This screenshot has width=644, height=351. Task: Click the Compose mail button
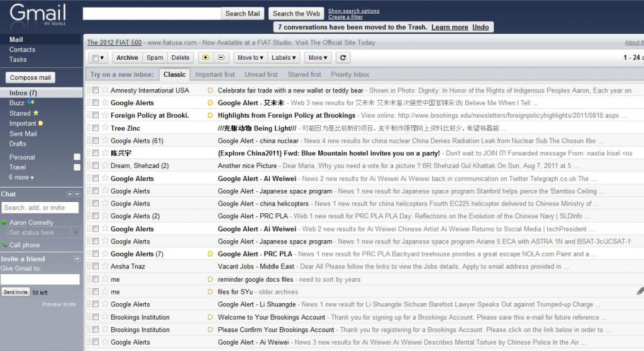pos(30,77)
